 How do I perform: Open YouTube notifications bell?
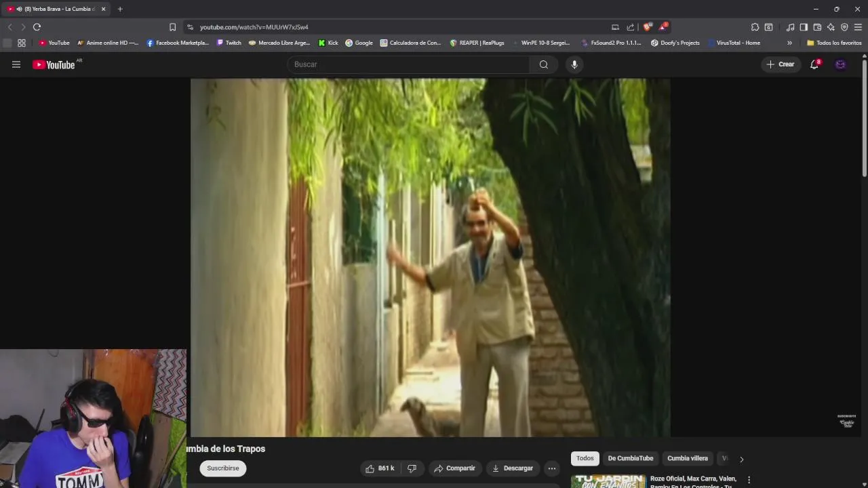point(814,64)
